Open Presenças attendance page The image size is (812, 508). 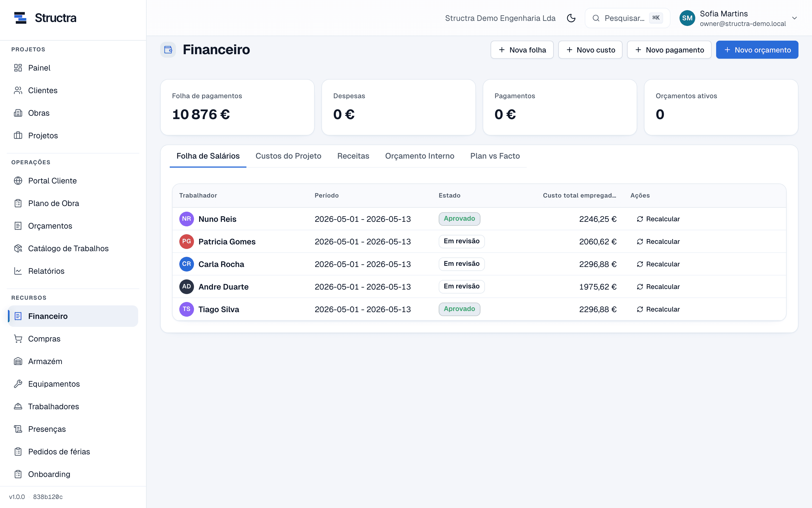(73, 429)
